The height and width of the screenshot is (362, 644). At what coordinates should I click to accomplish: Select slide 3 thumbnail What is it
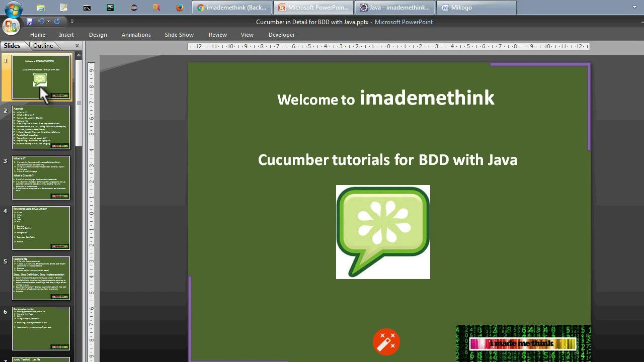41,178
